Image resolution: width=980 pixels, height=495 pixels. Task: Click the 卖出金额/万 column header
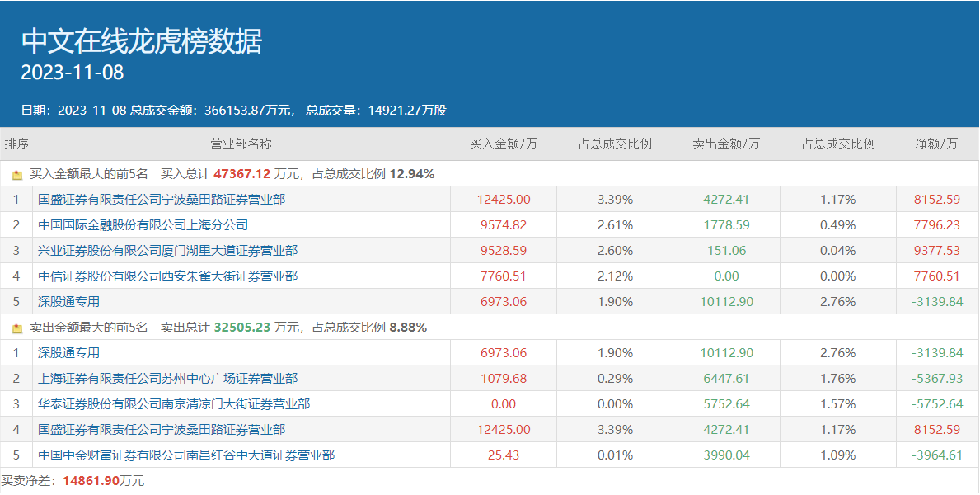tap(726, 144)
